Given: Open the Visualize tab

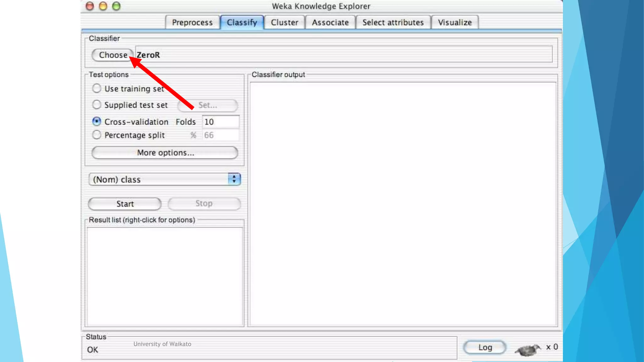Looking at the screenshot, I should tap(455, 22).
